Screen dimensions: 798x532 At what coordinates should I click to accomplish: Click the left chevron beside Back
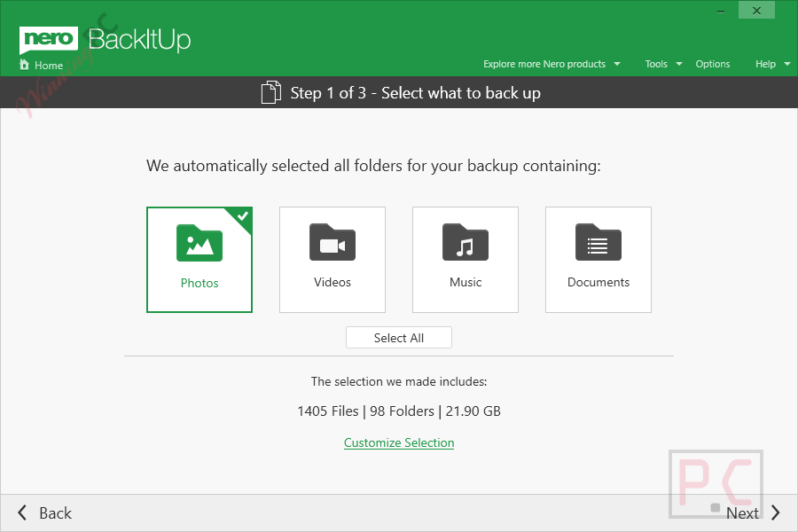22,512
